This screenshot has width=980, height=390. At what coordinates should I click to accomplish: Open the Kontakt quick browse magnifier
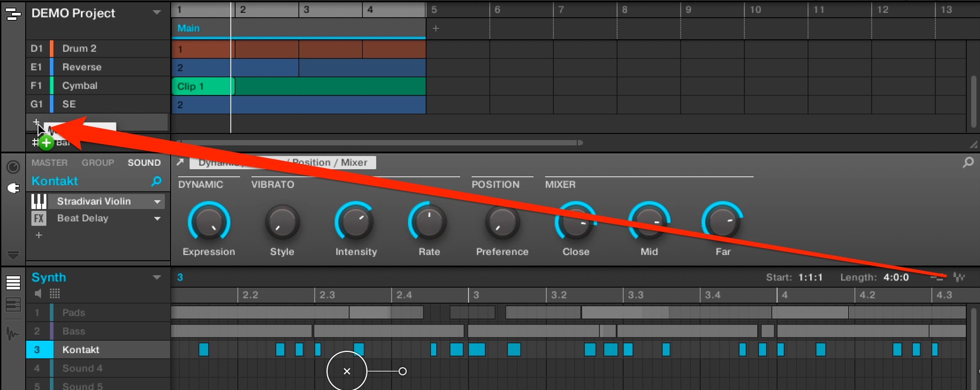pos(156,182)
